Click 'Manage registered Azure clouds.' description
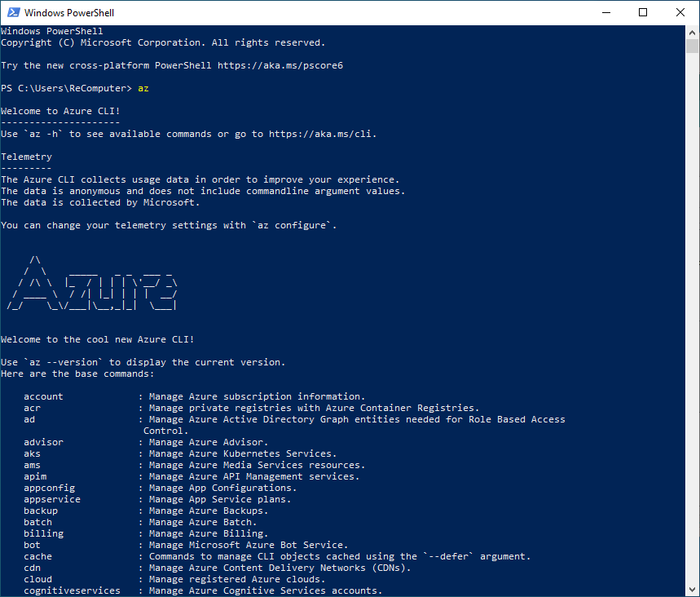Screen dimensions: 700x597 (237, 580)
